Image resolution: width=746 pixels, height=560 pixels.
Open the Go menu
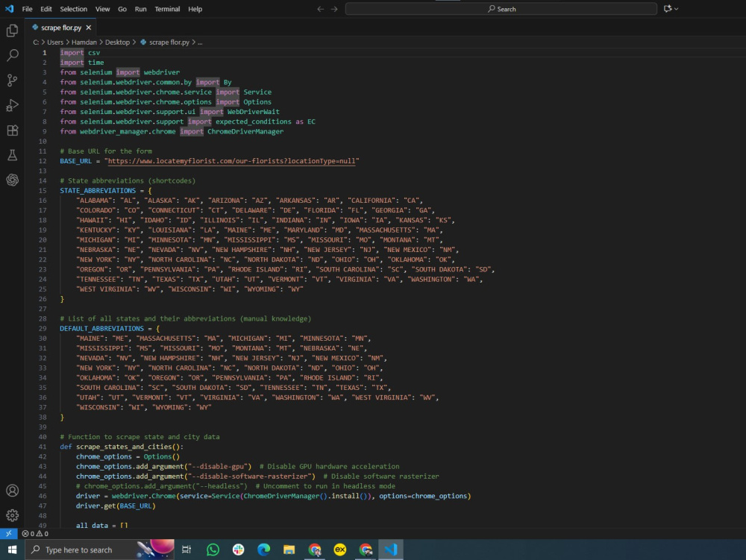coord(122,9)
